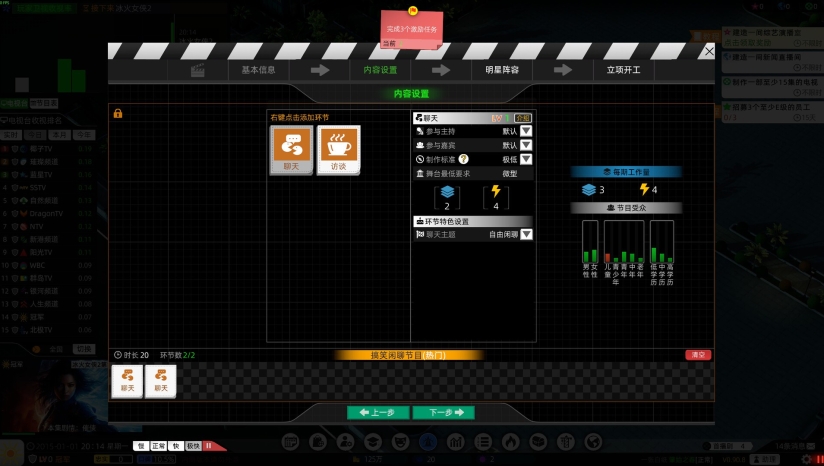Open the 参与主持 host dropdown
824x466 pixels.
(526, 131)
